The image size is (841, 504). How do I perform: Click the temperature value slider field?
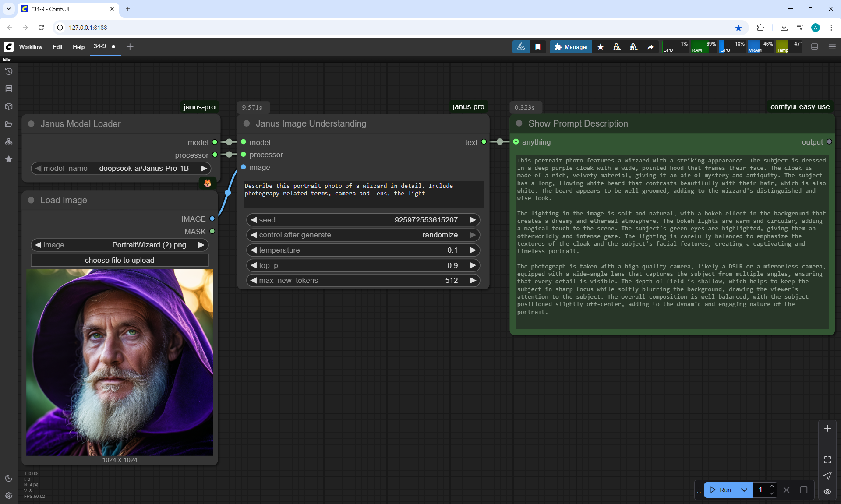coord(363,250)
